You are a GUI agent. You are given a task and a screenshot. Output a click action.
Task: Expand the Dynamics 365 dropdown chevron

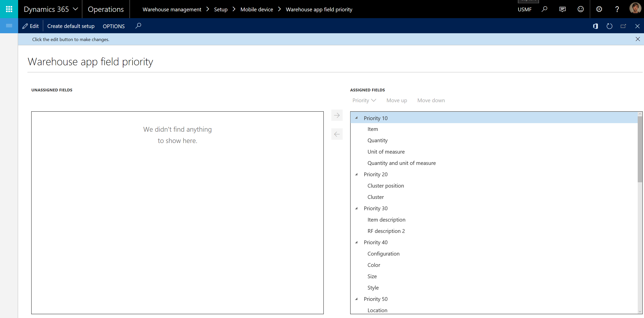[75, 9]
